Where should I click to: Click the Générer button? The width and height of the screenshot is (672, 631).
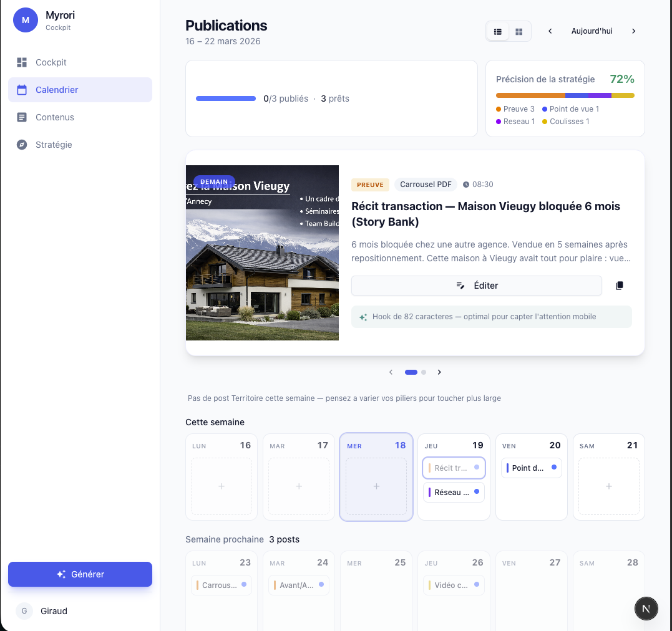tap(80, 574)
